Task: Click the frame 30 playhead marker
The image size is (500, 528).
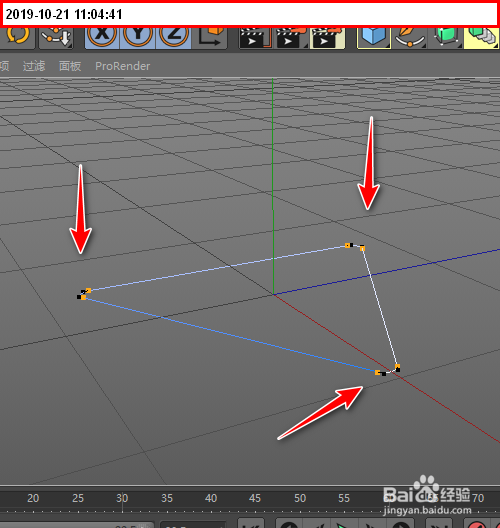Action: [122, 498]
